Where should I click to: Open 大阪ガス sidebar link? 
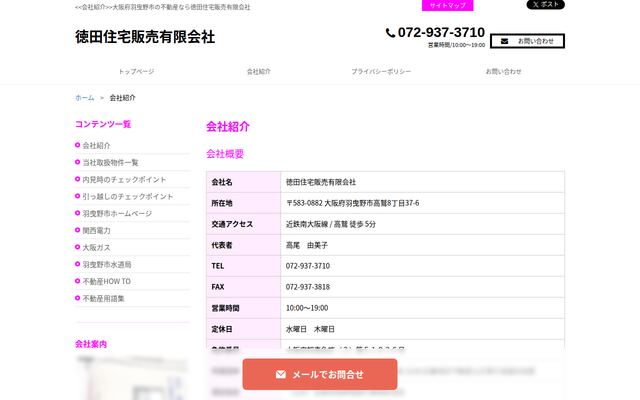(x=96, y=247)
